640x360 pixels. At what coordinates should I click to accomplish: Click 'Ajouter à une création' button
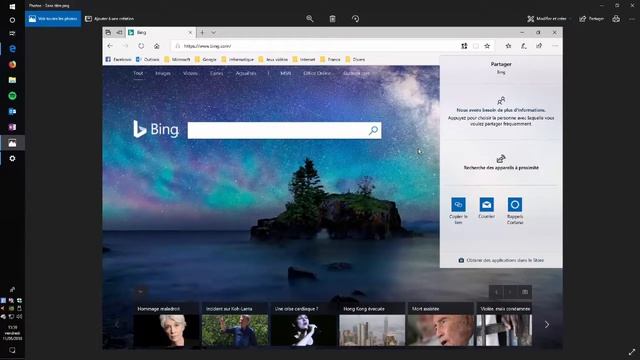[109, 19]
